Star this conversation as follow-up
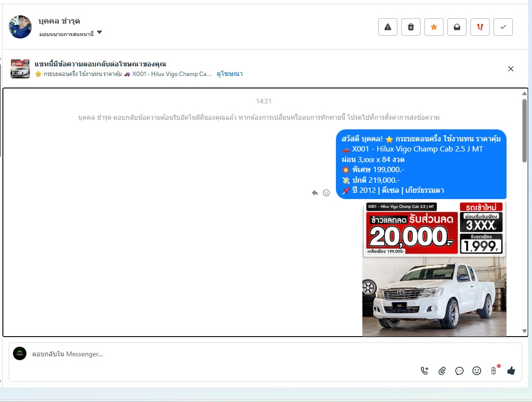This screenshot has width=532, height=402. pyautogui.click(x=434, y=27)
